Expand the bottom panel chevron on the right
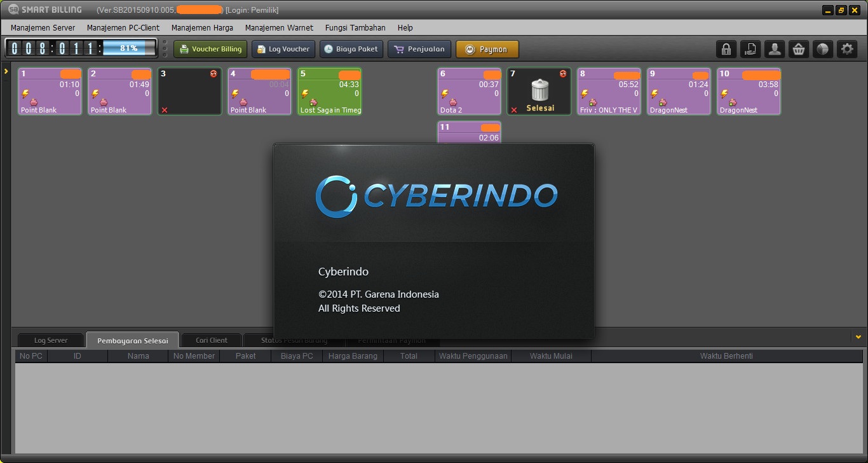This screenshot has width=868, height=463. pyautogui.click(x=857, y=336)
